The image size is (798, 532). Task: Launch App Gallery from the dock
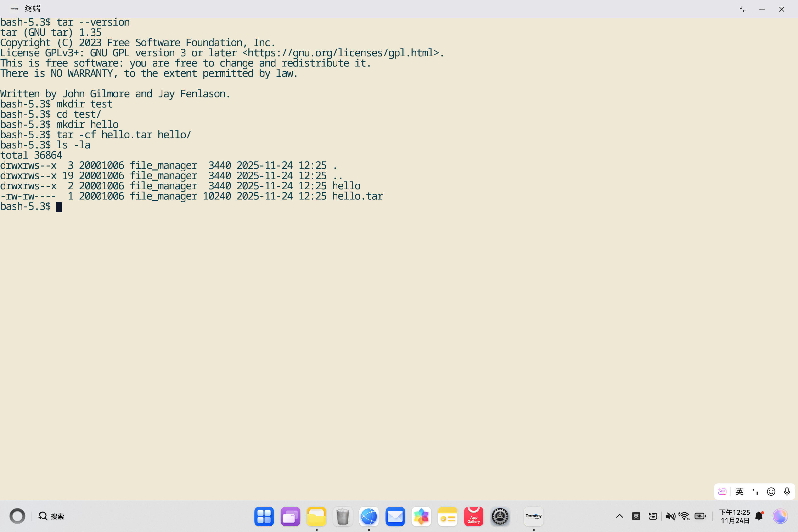(473, 516)
